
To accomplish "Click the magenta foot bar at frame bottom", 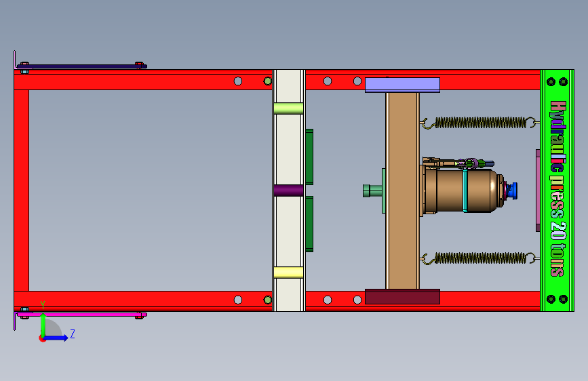I will pyautogui.click(x=82, y=315).
